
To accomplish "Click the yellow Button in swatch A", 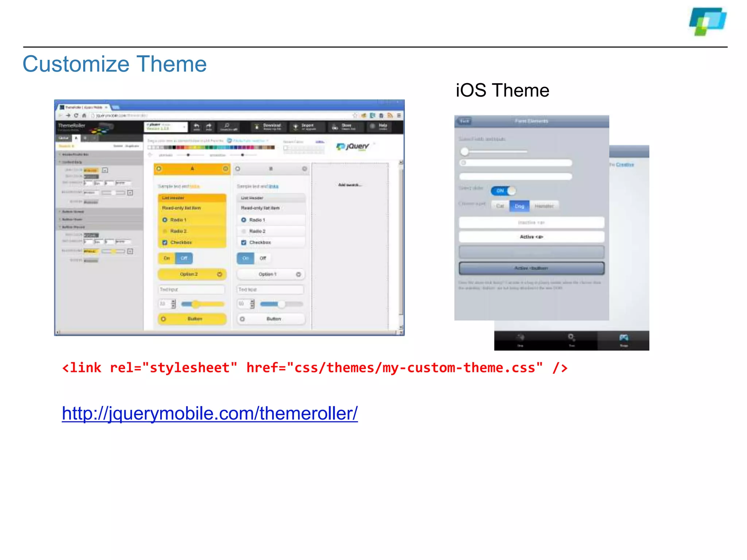I will [192, 319].
